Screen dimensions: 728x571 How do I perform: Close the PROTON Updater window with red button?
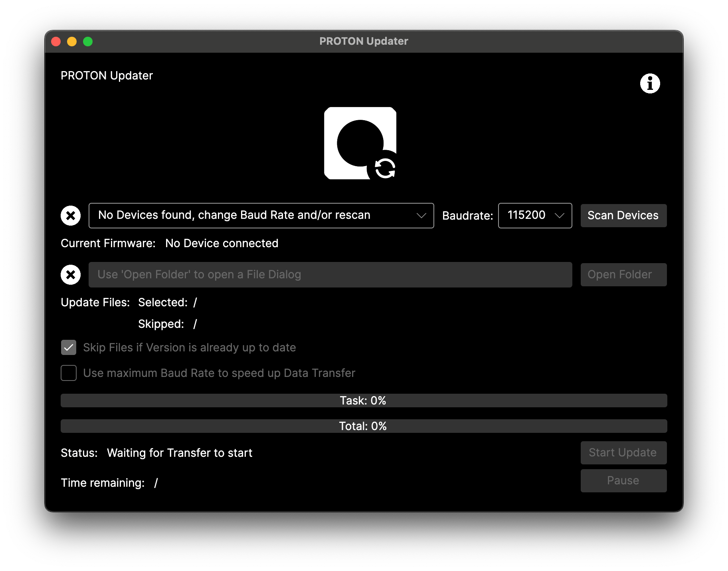coord(56,42)
